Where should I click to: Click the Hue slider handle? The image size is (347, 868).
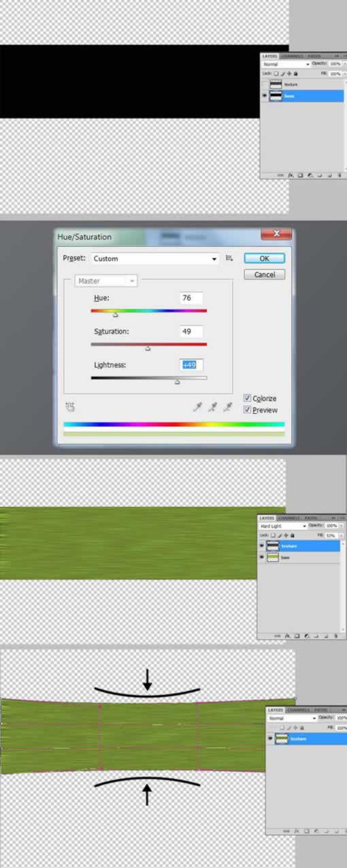(x=115, y=315)
